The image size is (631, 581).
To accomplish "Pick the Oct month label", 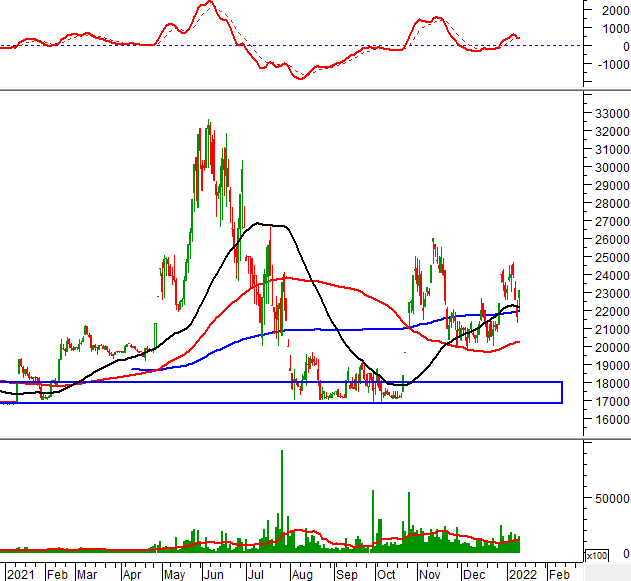I will [x=387, y=575].
